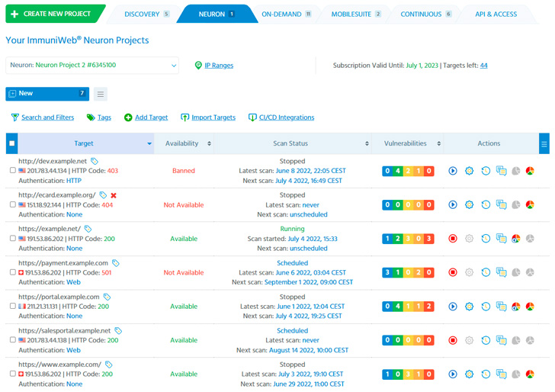Viewport: 555px width, 392px height.
Task: Switch to Discovery tab
Action: pyautogui.click(x=146, y=14)
